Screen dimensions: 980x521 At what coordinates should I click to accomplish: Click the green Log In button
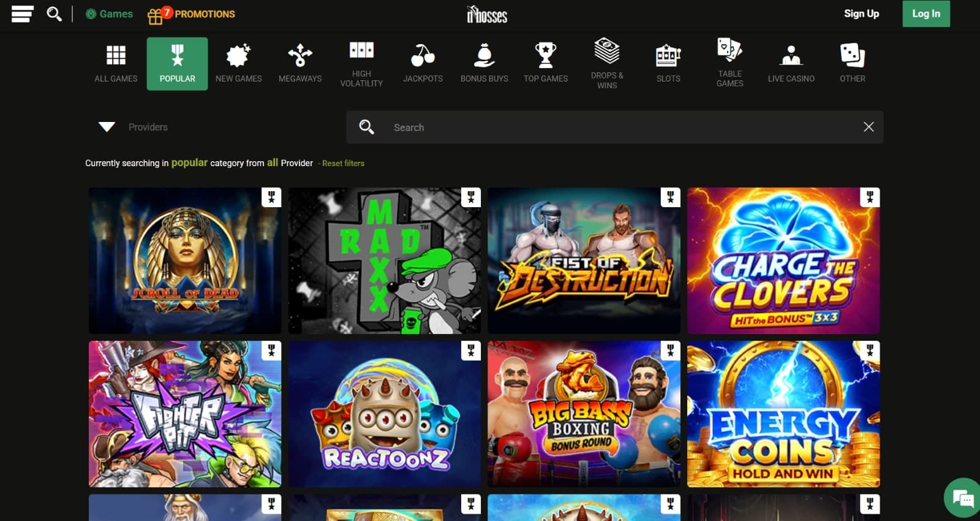coord(926,13)
